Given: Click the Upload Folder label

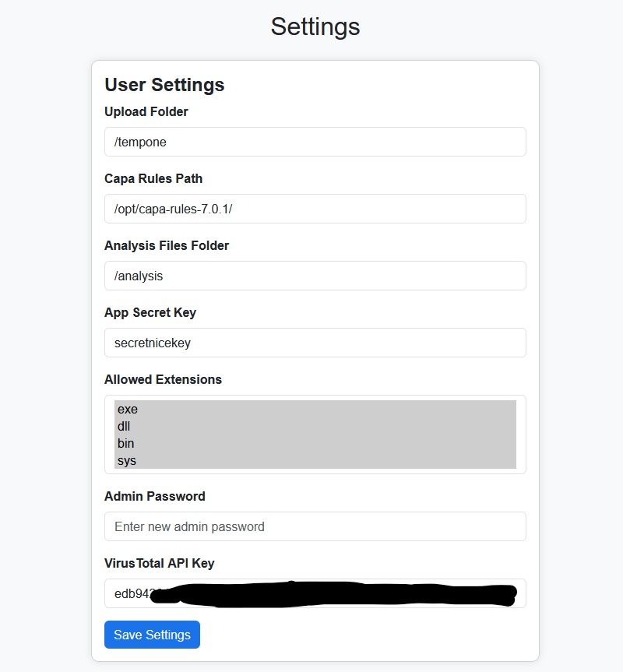Looking at the screenshot, I should click(x=146, y=111).
